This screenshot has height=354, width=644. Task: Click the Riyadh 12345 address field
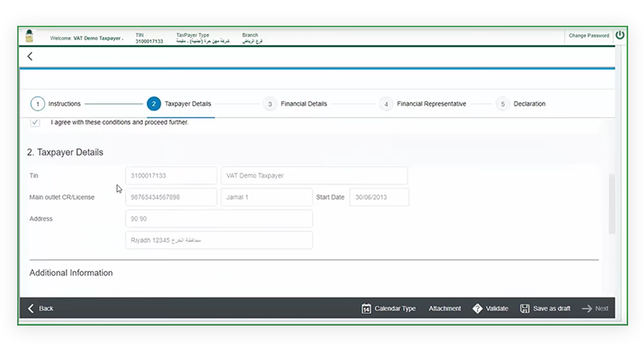pyautogui.click(x=219, y=240)
